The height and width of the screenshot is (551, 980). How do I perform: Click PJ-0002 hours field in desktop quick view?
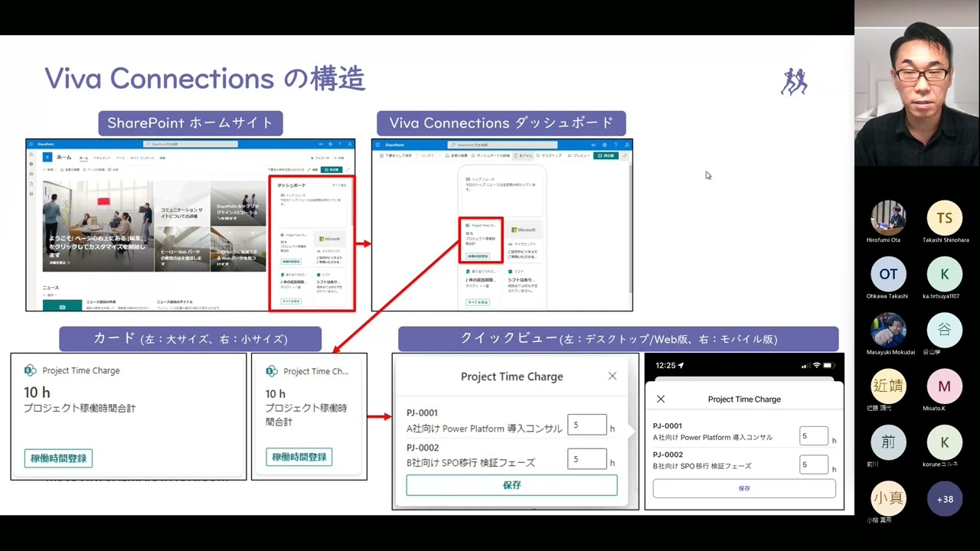click(587, 459)
